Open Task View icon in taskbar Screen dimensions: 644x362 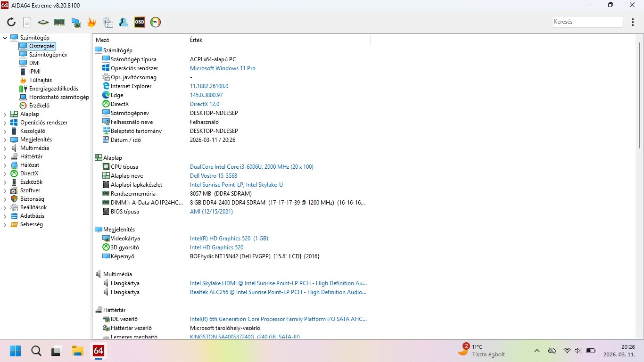(x=57, y=351)
